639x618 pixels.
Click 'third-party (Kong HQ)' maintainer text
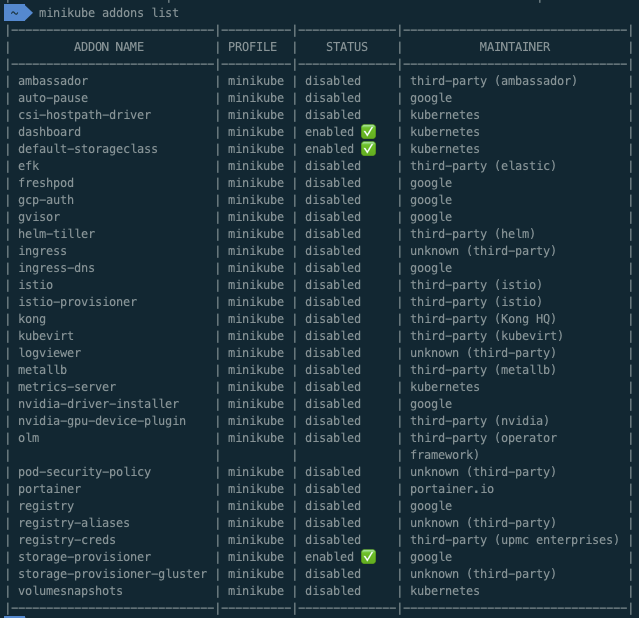(483, 319)
